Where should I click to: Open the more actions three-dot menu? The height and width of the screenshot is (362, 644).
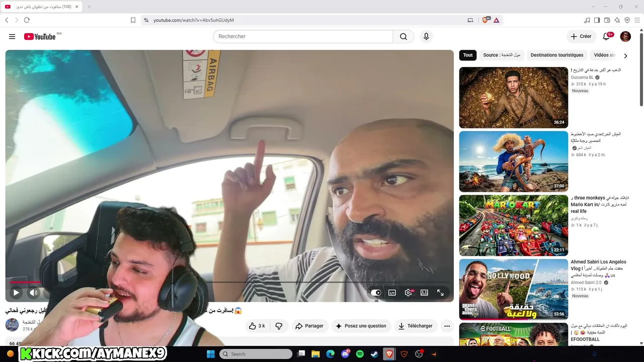click(x=447, y=326)
